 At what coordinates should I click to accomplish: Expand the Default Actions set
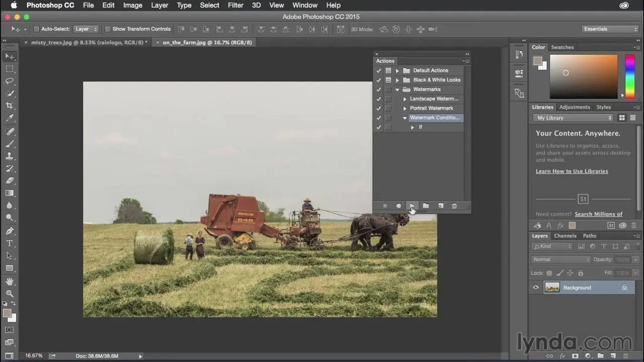[397, 71]
